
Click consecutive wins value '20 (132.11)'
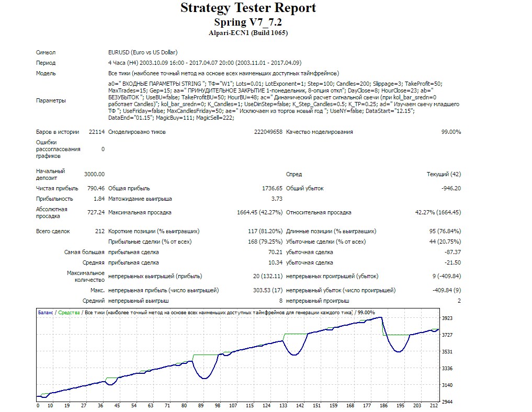268,276
